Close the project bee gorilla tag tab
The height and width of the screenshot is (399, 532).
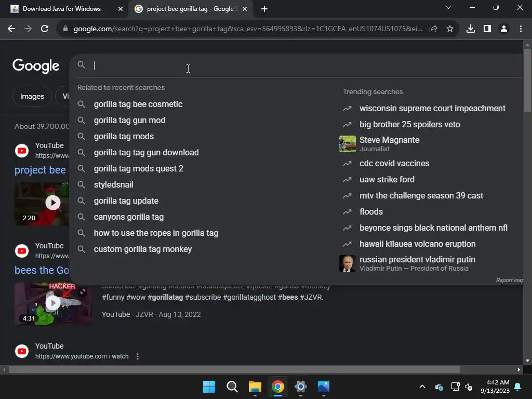point(245,9)
